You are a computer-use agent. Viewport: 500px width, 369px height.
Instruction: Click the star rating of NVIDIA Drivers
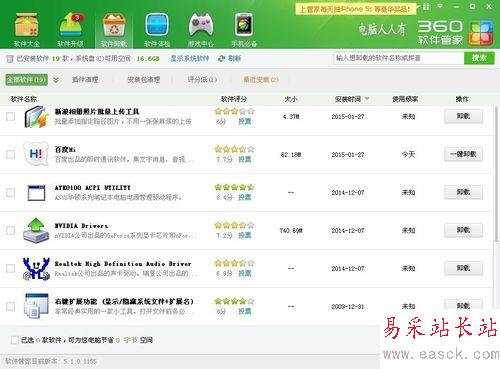click(x=234, y=225)
